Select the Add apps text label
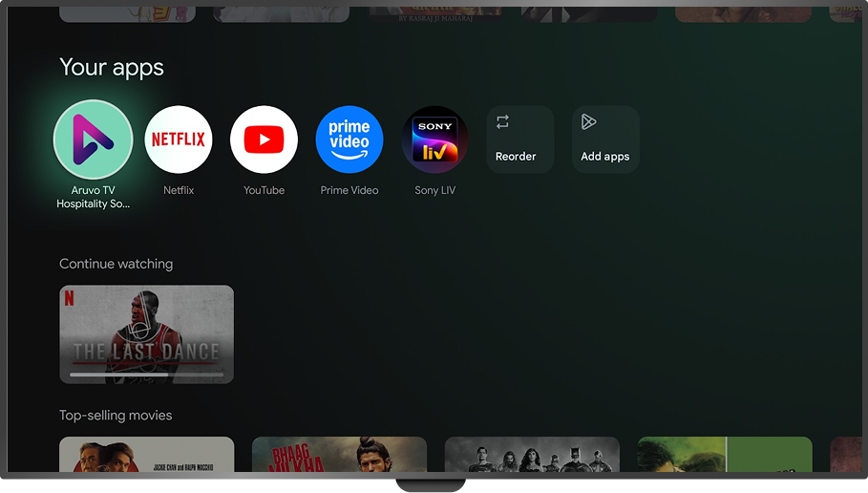Image resolution: width=868 pixels, height=493 pixels. (604, 157)
